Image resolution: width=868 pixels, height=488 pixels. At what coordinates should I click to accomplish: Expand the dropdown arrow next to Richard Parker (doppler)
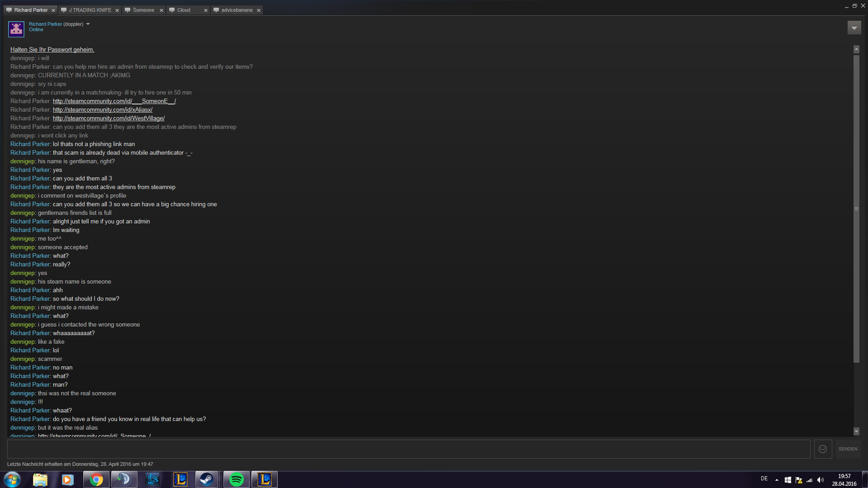(88, 24)
